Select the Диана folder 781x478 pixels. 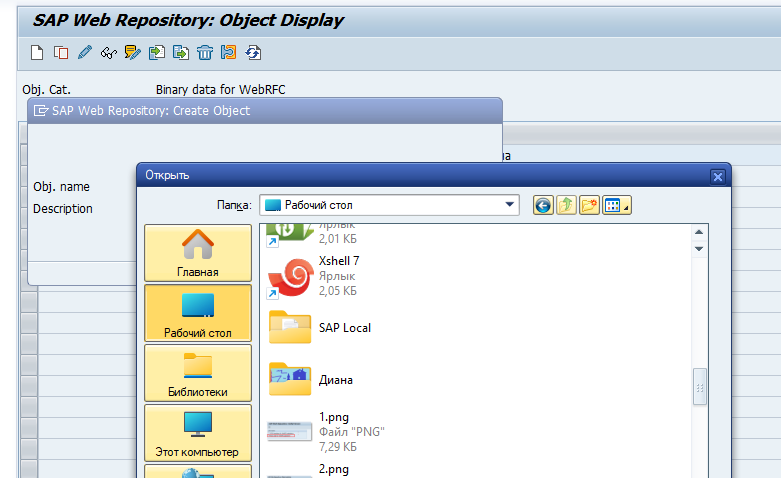311,379
